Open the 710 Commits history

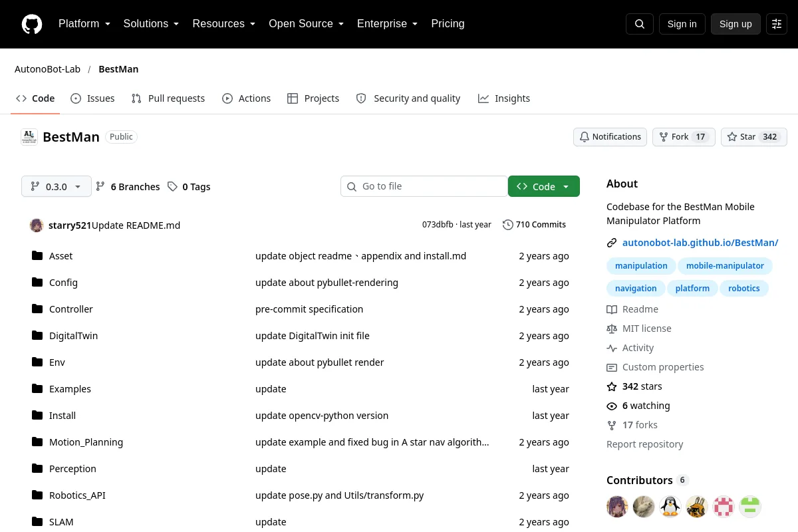534,225
